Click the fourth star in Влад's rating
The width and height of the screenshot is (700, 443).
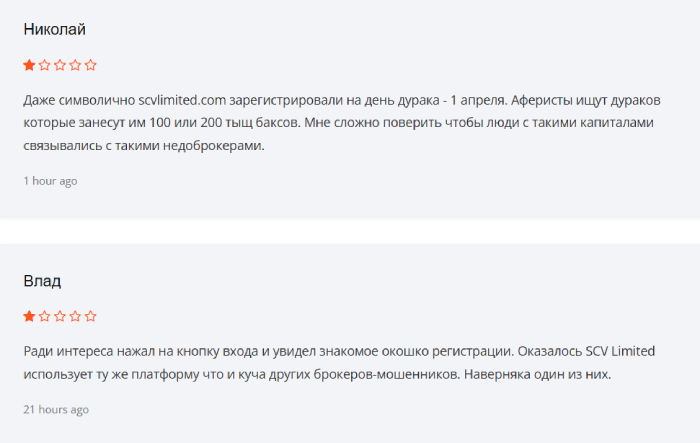(75, 316)
